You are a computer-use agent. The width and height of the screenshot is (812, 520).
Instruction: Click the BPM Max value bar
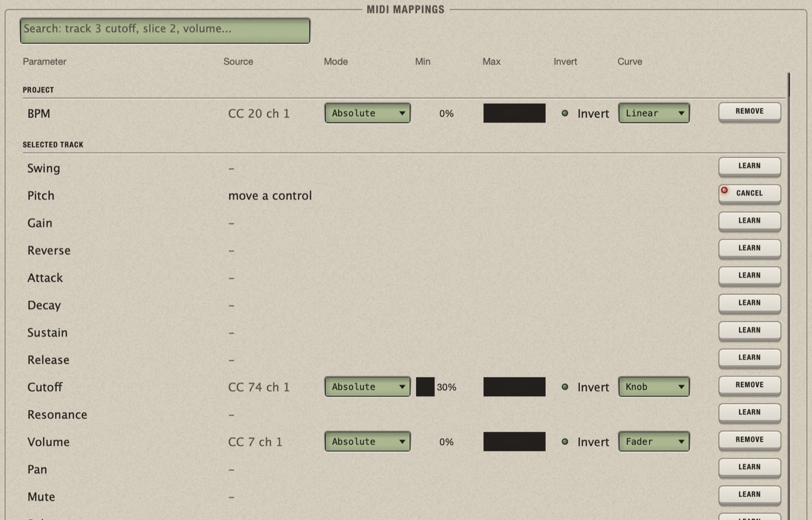[x=514, y=113]
